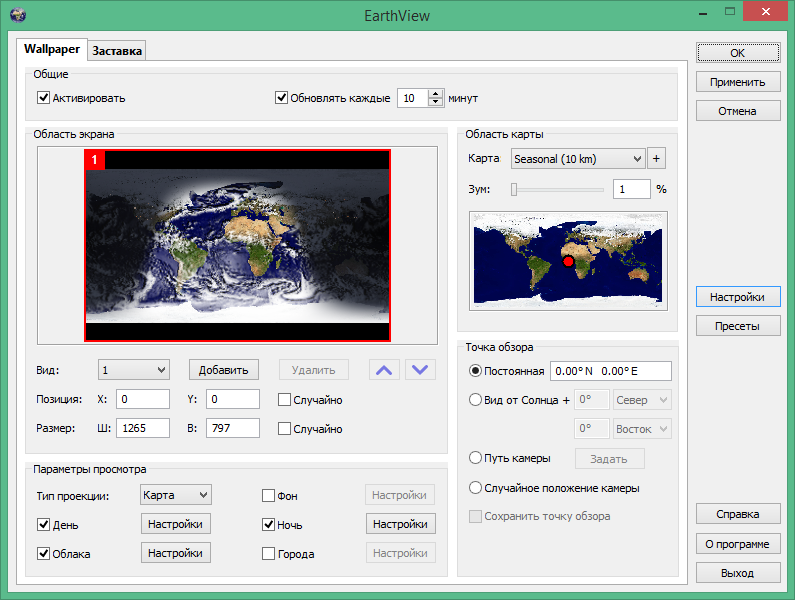Image resolution: width=795 pixels, height=600 pixels.
Task: Click the red marker on the mini map
Action: pos(568,261)
